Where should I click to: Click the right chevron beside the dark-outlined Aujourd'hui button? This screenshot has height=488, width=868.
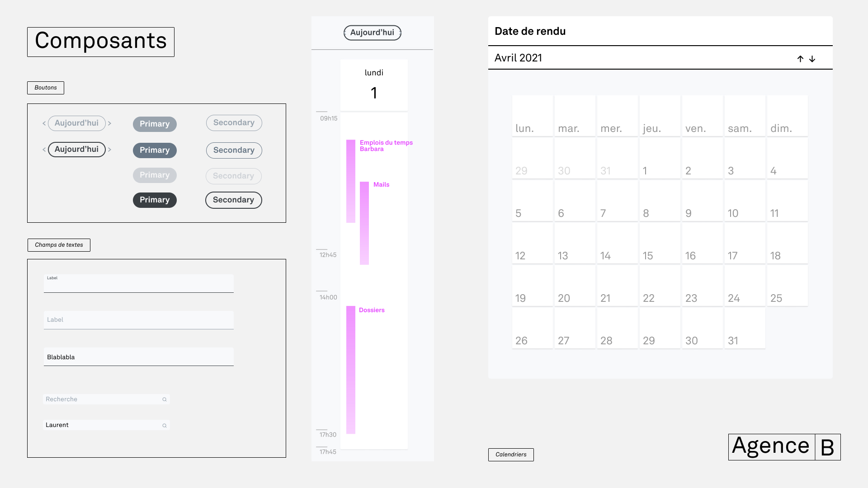(x=109, y=150)
